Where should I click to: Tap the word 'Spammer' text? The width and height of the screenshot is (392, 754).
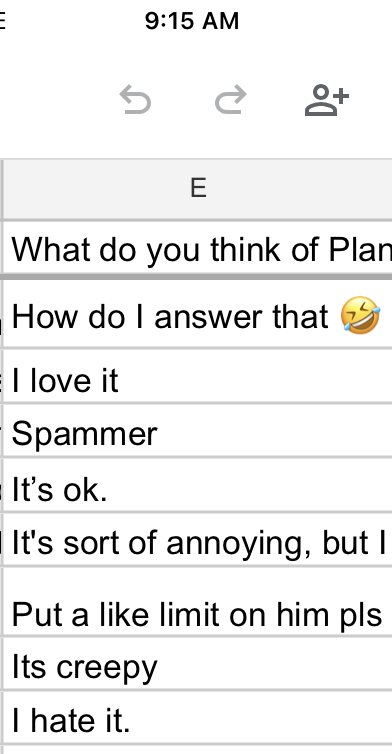coord(84,433)
